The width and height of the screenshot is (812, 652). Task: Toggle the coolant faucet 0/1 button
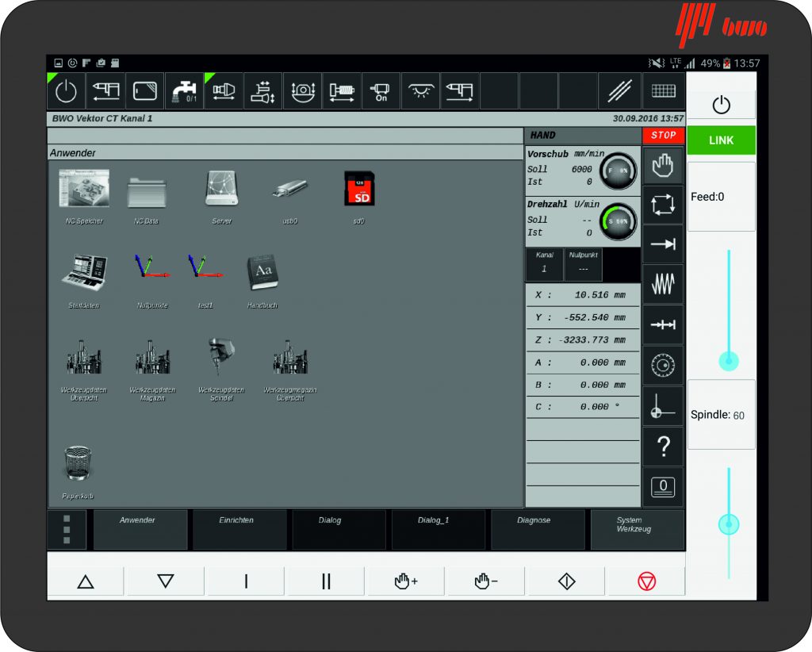pos(184,92)
